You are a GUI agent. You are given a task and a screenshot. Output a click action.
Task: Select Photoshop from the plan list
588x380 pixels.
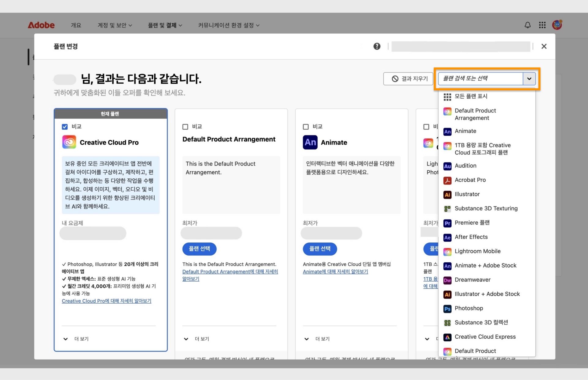pos(469,308)
